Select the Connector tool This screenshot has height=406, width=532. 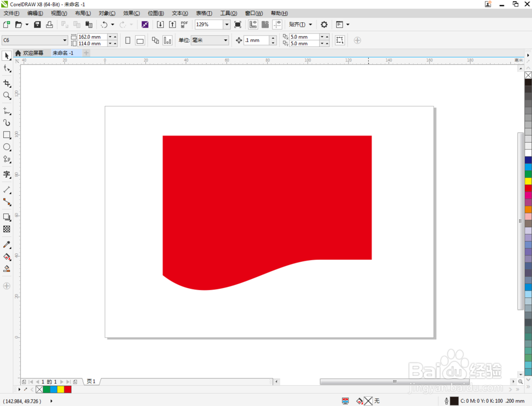(7, 202)
